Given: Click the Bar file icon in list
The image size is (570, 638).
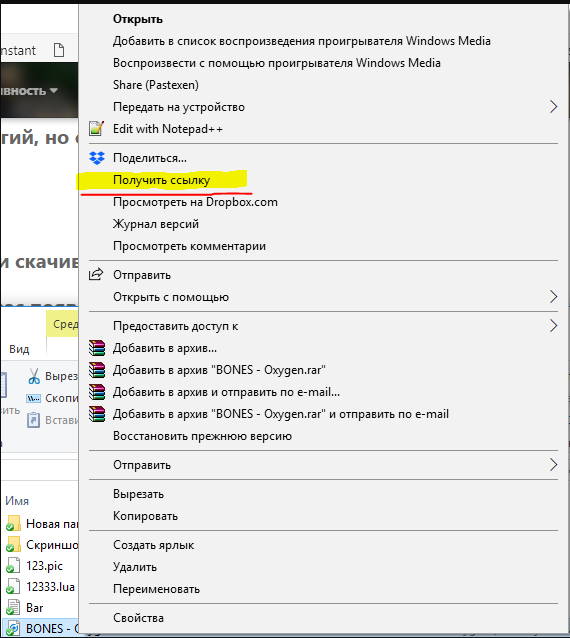Looking at the screenshot, I should coord(13,607).
